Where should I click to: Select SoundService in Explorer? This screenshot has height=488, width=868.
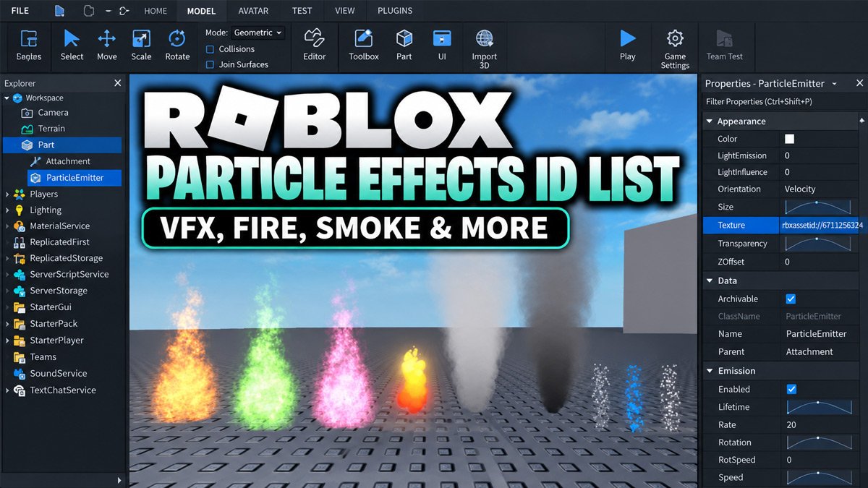point(58,374)
